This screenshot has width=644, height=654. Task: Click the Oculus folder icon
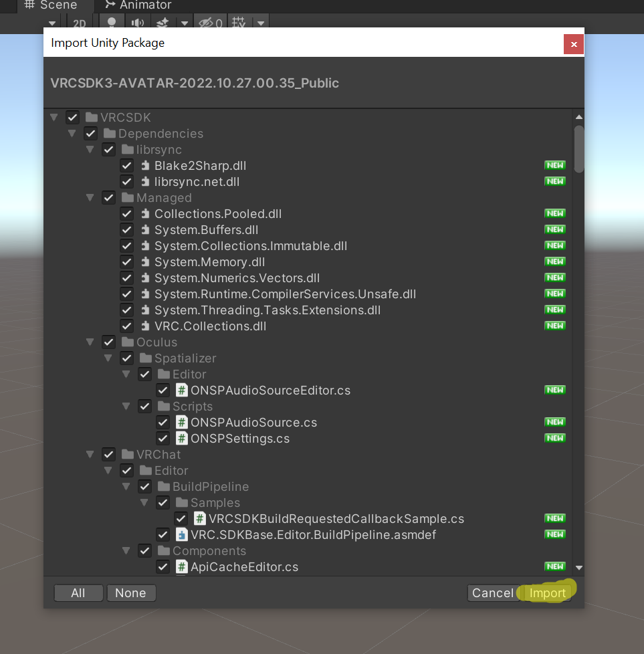point(128,342)
